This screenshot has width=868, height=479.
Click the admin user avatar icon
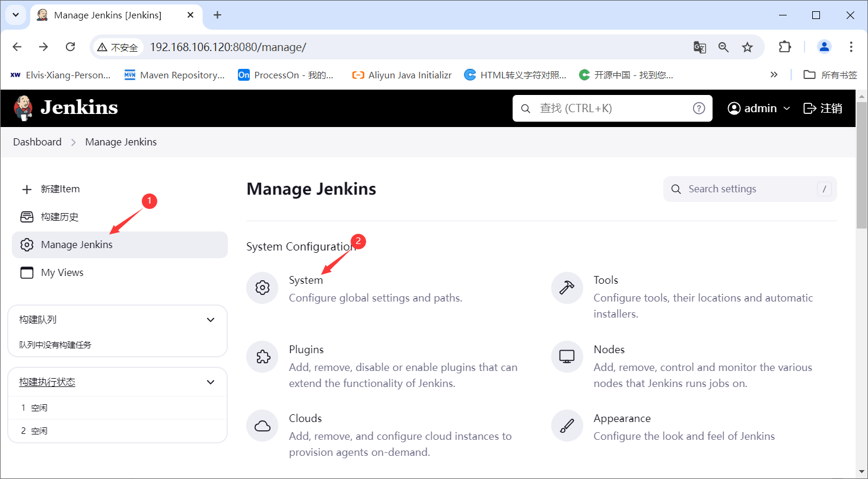pos(734,108)
